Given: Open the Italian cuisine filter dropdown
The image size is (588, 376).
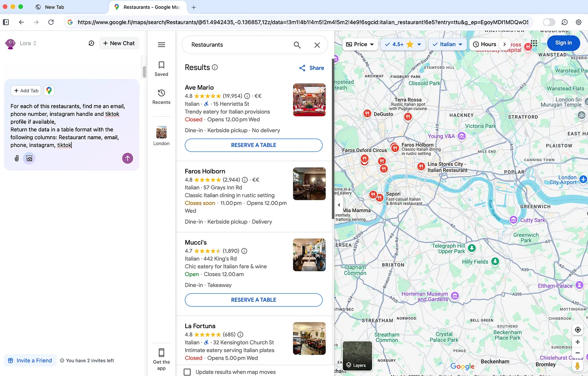Looking at the screenshot, I should [447, 44].
